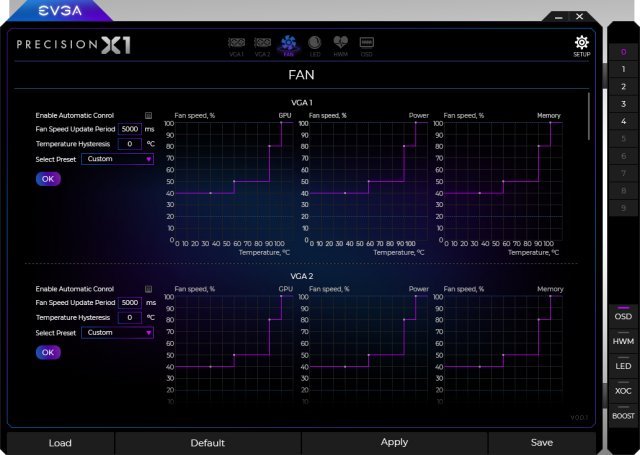
Task: Select profile 1 in the sidebar
Action: [623, 69]
